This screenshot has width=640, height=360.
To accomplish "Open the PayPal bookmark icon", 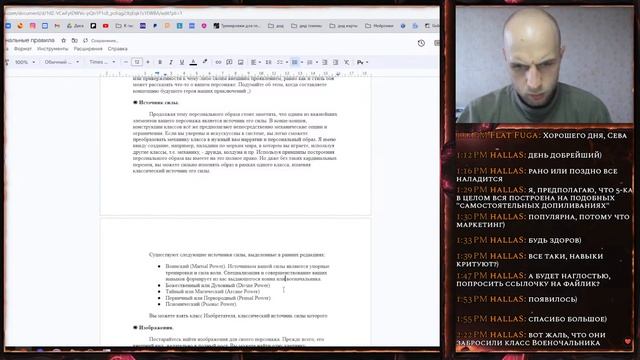I will pos(155,26).
